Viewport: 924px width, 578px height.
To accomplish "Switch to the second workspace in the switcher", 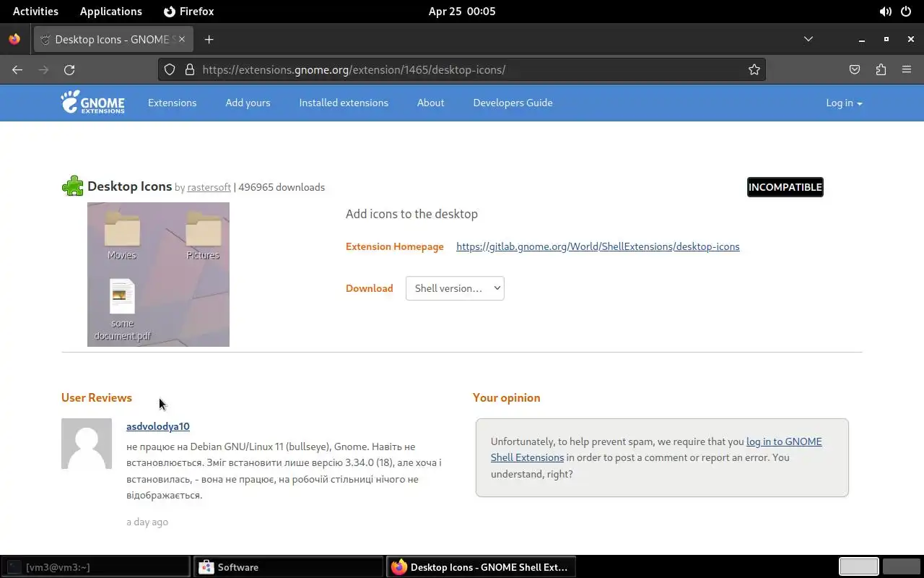I will tap(901, 566).
